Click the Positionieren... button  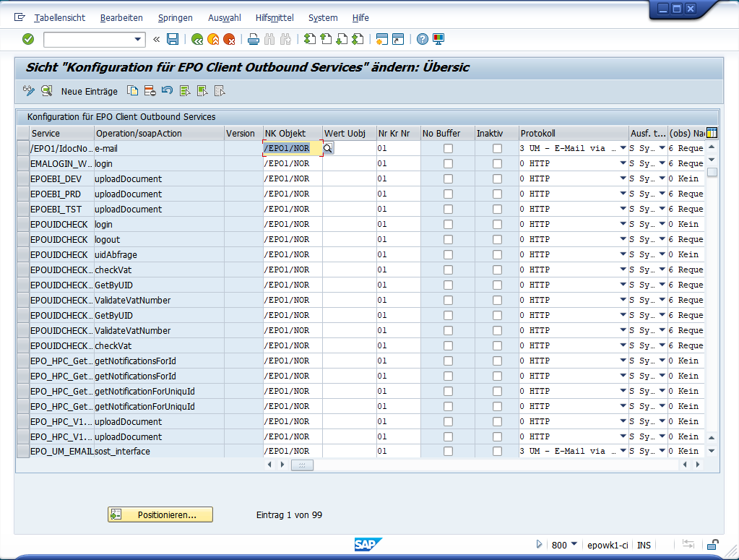point(160,514)
